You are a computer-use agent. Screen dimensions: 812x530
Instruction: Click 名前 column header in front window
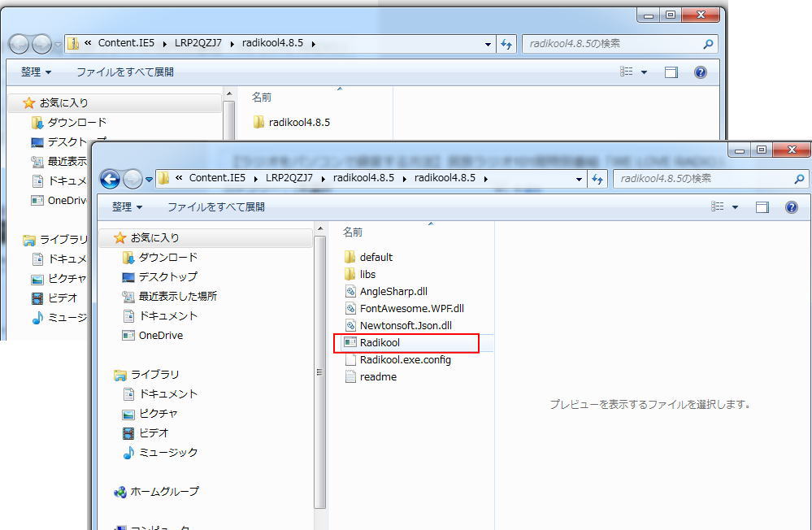(x=353, y=232)
